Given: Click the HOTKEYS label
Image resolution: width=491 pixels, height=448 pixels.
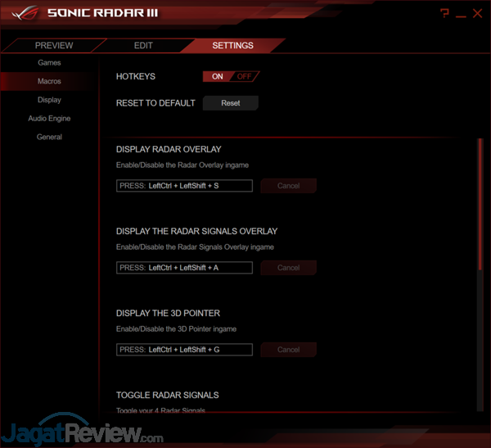Looking at the screenshot, I should click(136, 76).
